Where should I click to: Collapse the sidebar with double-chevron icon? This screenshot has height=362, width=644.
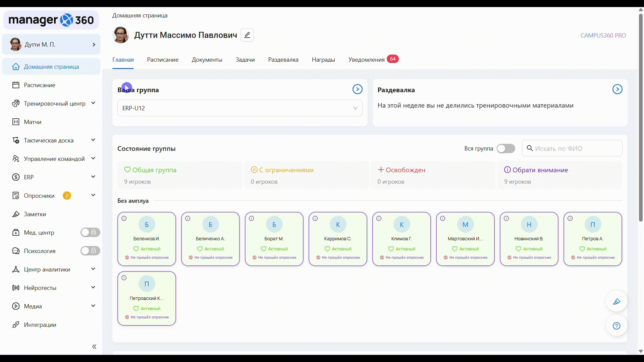94,347
